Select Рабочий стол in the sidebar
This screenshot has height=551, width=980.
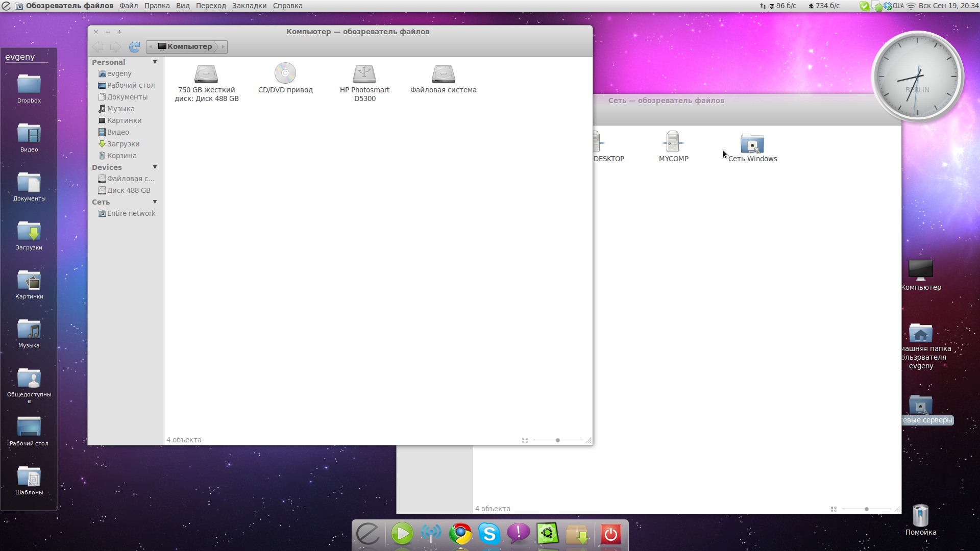click(126, 85)
